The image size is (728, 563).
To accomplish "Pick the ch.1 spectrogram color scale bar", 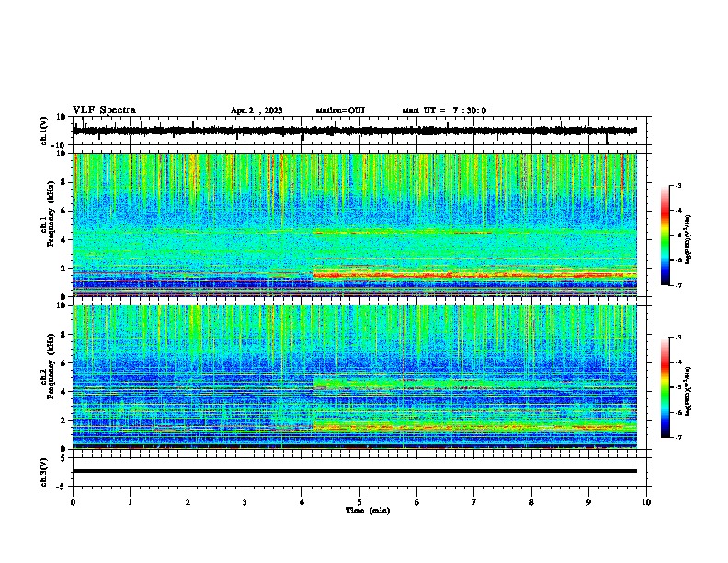I will [x=665, y=236].
